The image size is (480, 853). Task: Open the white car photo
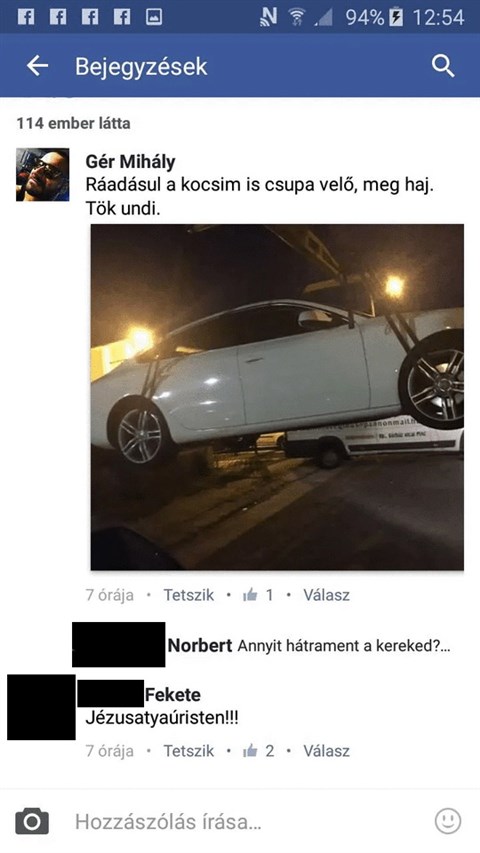tap(277, 397)
